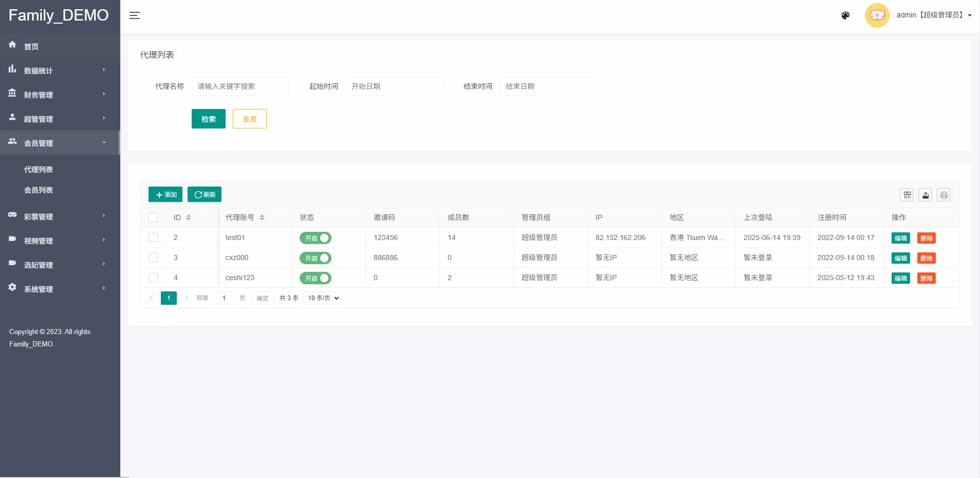980x478 pixels.
Task: Collapse sidebar using the hamburger menu icon
Action: (x=135, y=15)
